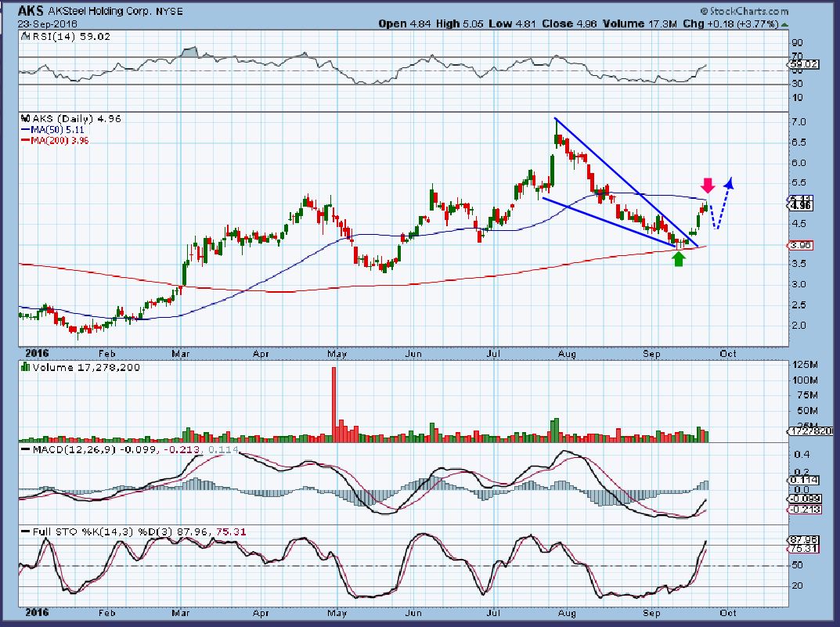This screenshot has height=627, width=840.
Task: Click the 4.96 price tag on price axis
Action: 801,206
